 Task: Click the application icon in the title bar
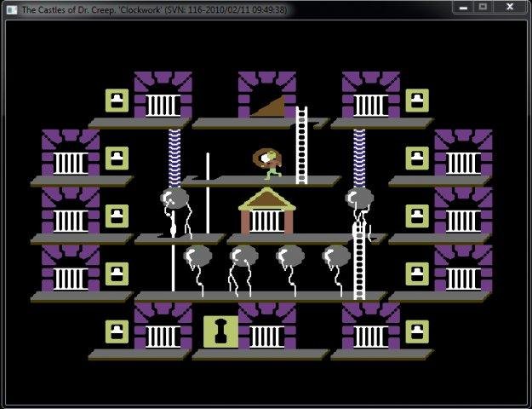pyautogui.click(x=12, y=9)
